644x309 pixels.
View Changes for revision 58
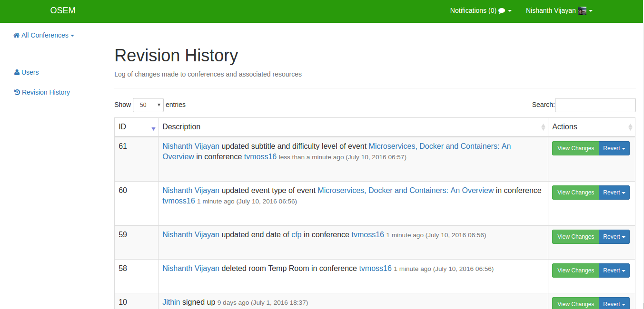[575, 270]
